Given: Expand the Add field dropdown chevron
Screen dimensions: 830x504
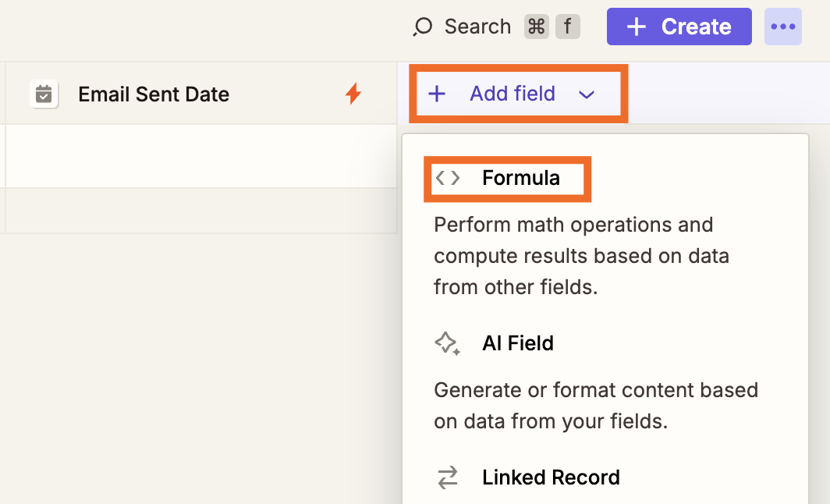Looking at the screenshot, I should [587, 94].
